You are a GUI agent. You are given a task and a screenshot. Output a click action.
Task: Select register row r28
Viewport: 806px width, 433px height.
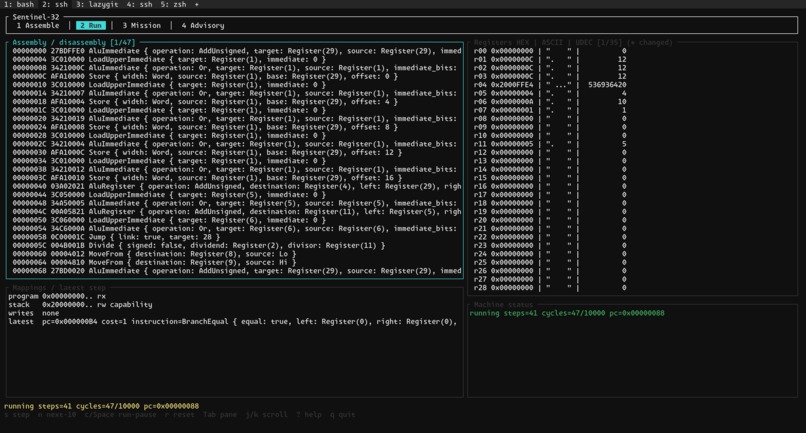(x=550, y=287)
